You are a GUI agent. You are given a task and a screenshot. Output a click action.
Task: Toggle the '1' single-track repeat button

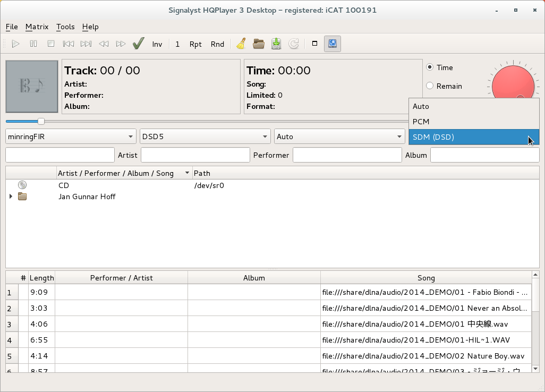click(177, 44)
